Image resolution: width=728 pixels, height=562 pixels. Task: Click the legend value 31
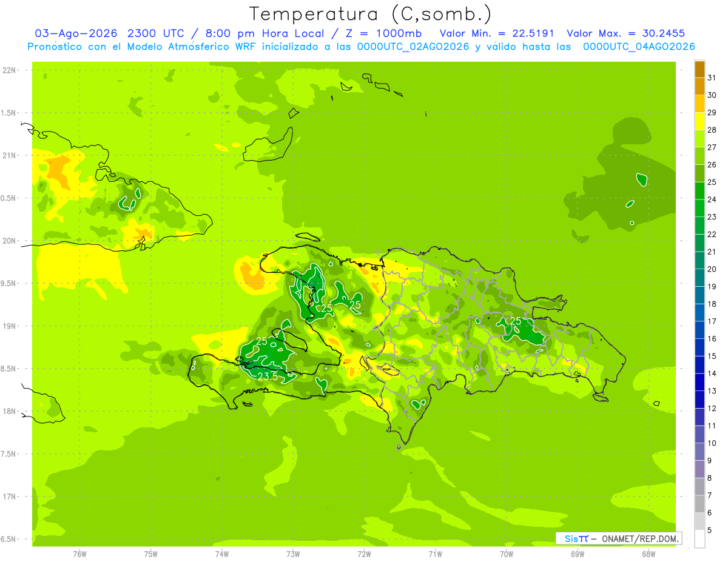click(712, 78)
